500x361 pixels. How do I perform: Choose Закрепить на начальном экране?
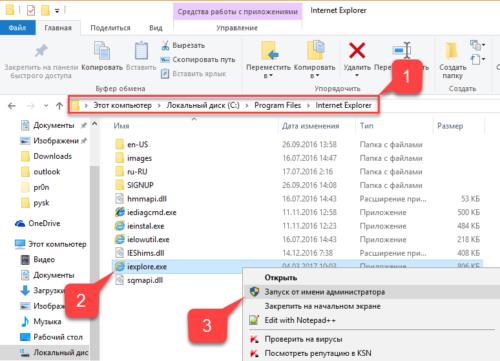pos(322,306)
